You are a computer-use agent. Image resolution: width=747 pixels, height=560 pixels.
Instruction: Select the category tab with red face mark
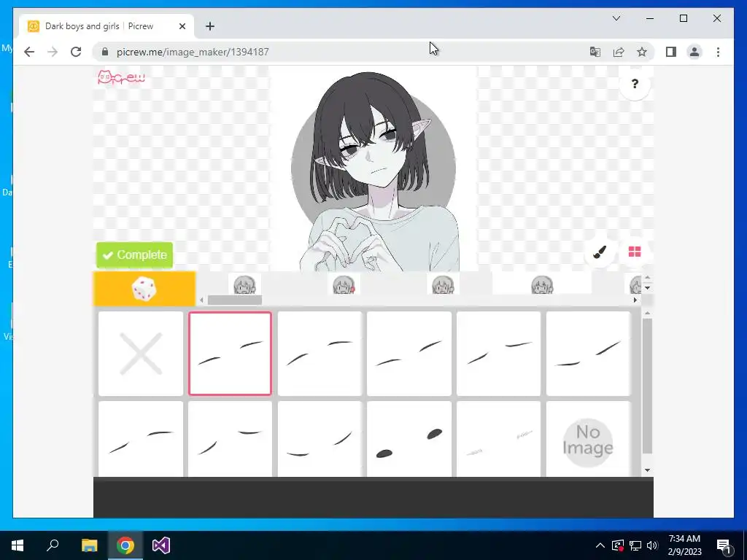(343, 284)
